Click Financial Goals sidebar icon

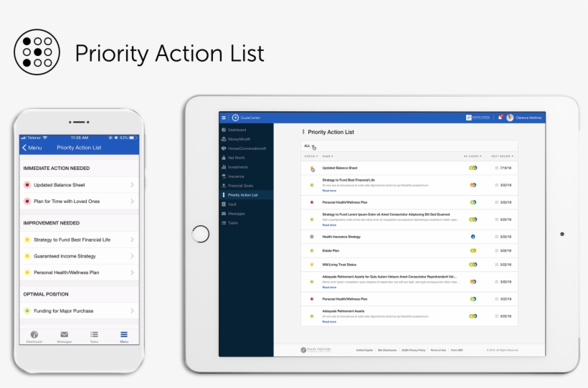224,186
